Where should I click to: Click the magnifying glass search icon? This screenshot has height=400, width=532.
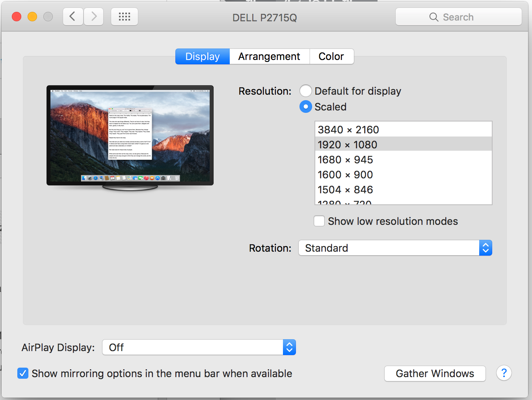tap(434, 17)
